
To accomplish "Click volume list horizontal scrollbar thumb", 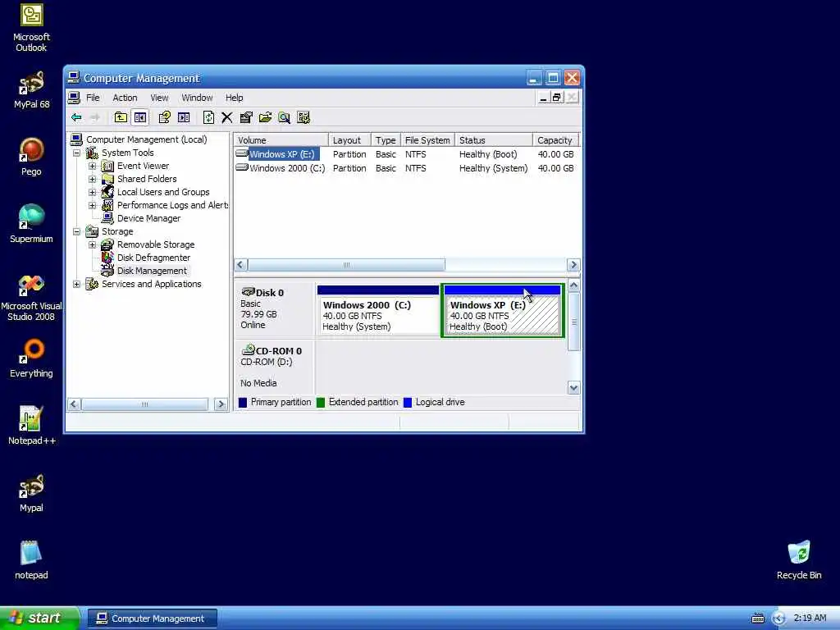I will (346, 265).
